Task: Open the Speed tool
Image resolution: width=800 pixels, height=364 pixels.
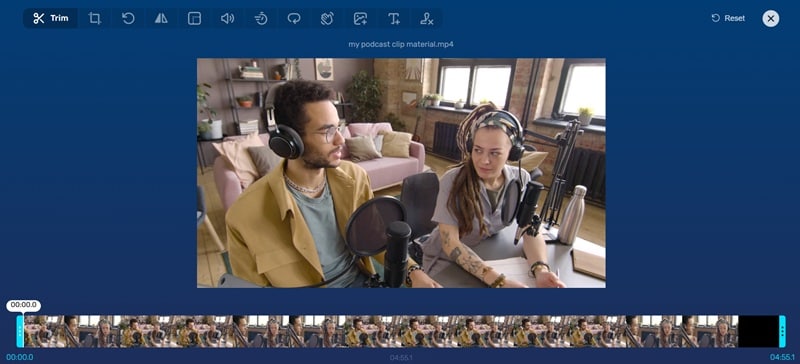Action: (261, 18)
